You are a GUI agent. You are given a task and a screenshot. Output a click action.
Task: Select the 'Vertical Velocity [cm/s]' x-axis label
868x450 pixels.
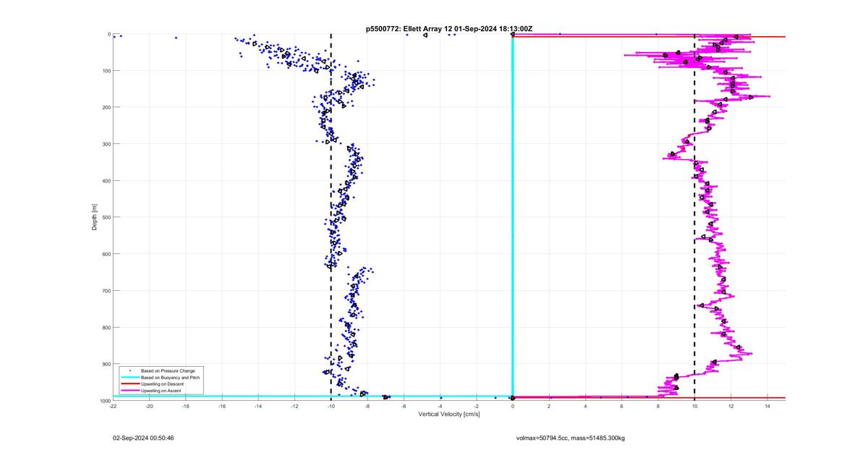click(449, 415)
